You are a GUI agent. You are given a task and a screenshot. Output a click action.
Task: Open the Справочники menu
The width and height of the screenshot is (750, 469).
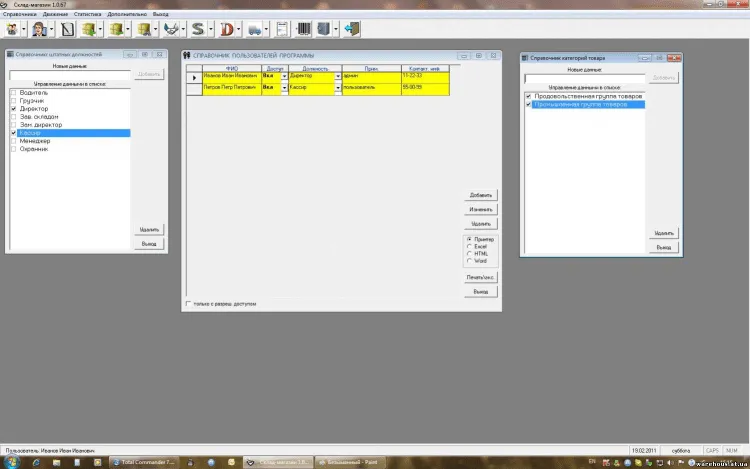coord(20,14)
